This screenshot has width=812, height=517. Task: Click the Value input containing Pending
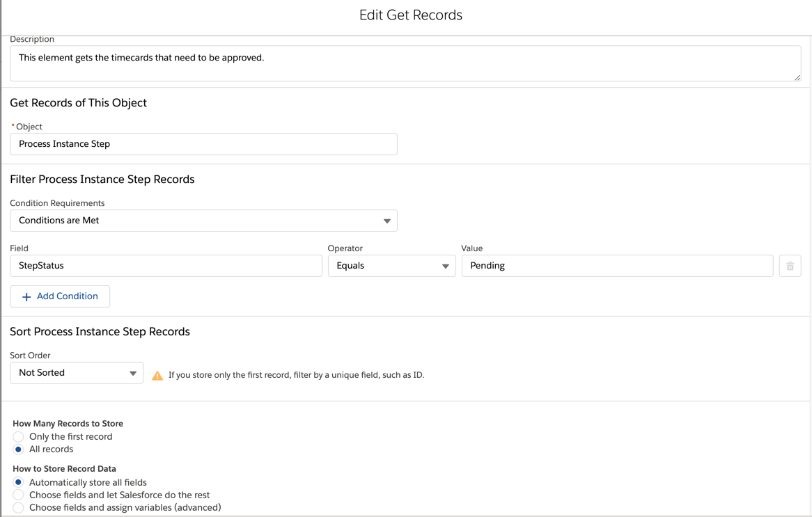[617, 266]
